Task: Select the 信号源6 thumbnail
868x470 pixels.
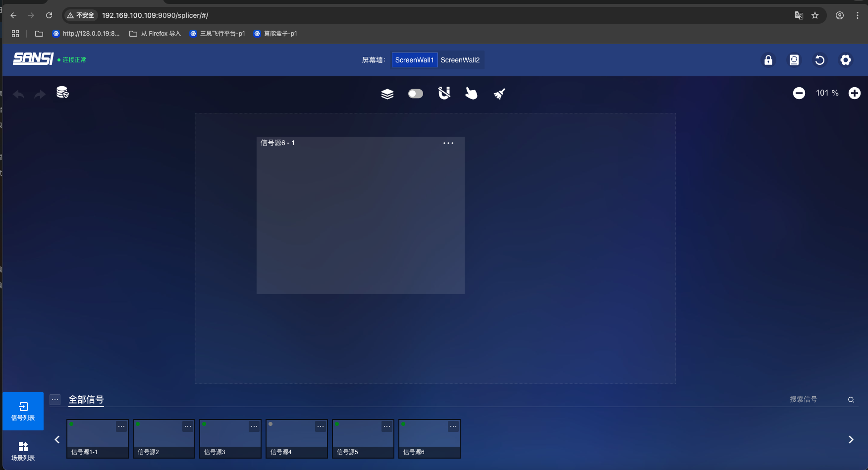Action: 430,439
